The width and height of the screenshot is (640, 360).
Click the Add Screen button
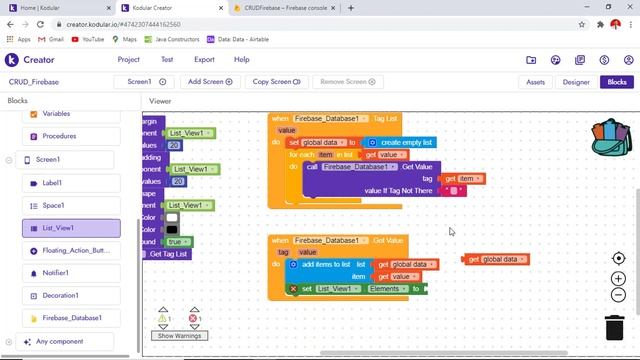[210, 82]
